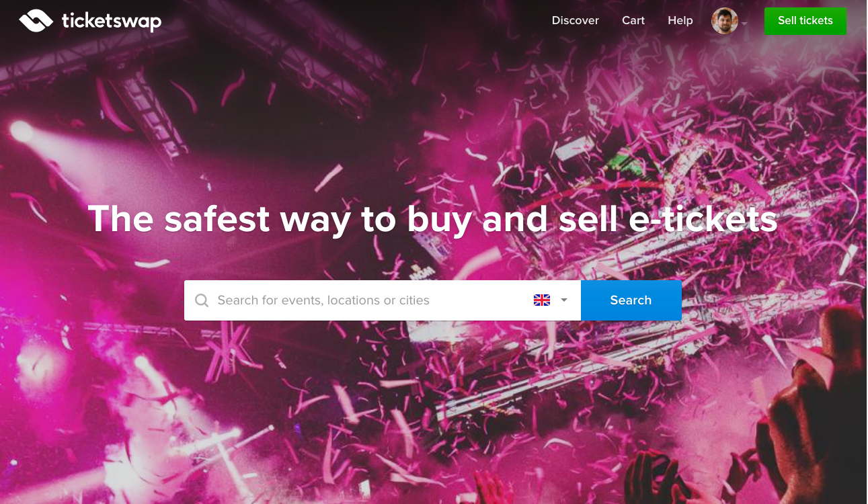Expand the small arrow beside the avatar
The image size is (868, 504).
point(744,24)
